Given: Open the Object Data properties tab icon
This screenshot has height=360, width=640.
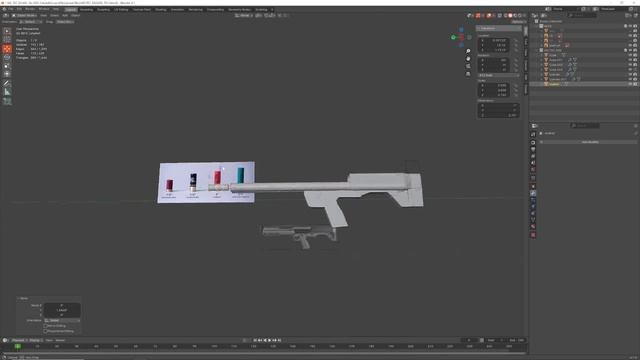Looking at the screenshot, I should click(x=533, y=220).
